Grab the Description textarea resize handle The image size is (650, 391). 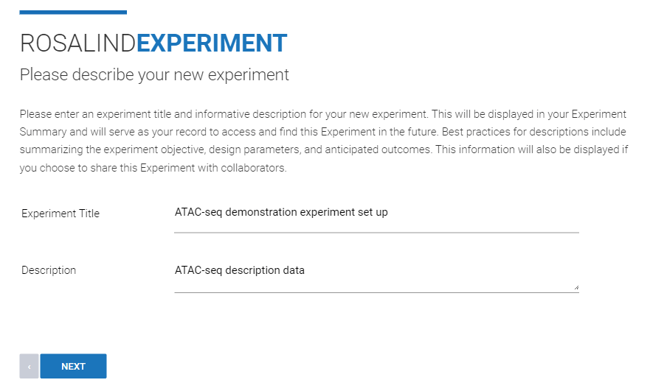[x=576, y=287]
